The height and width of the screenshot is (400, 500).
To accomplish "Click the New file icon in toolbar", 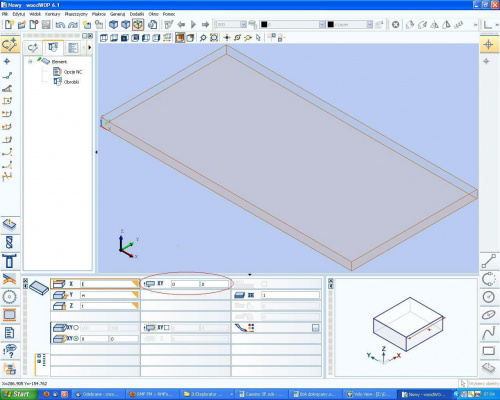I will 9,25.
